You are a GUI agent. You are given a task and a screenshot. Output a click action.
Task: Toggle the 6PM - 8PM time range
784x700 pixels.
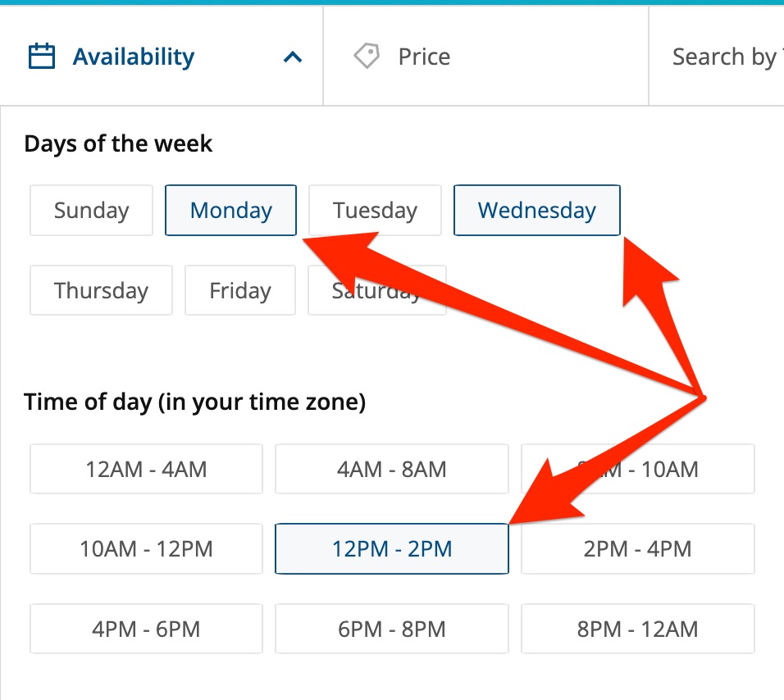tap(391, 630)
